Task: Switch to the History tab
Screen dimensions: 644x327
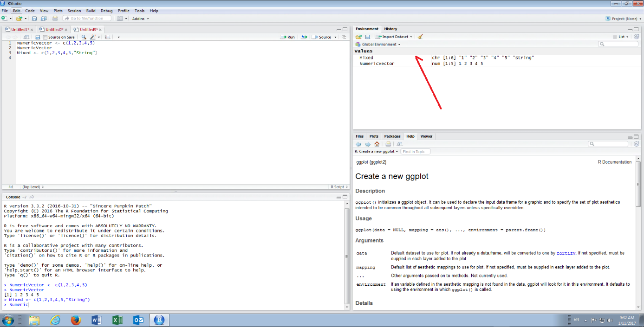Action: [x=390, y=29]
